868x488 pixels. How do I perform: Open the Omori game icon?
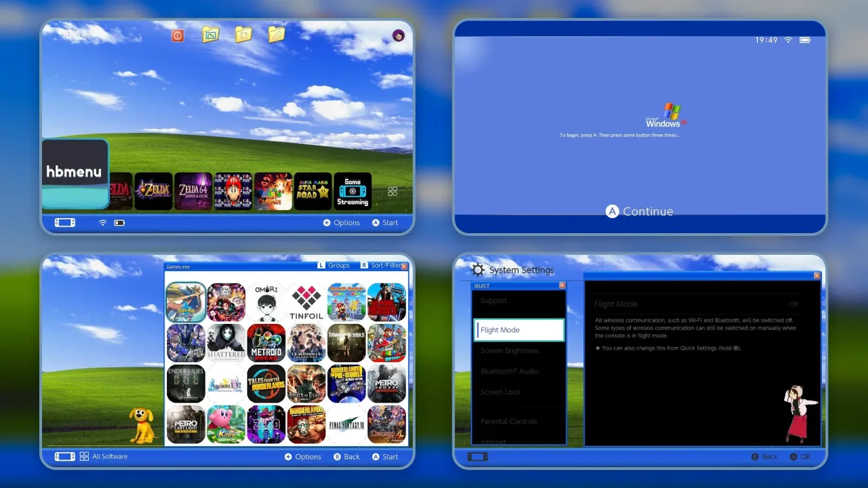tap(267, 302)
